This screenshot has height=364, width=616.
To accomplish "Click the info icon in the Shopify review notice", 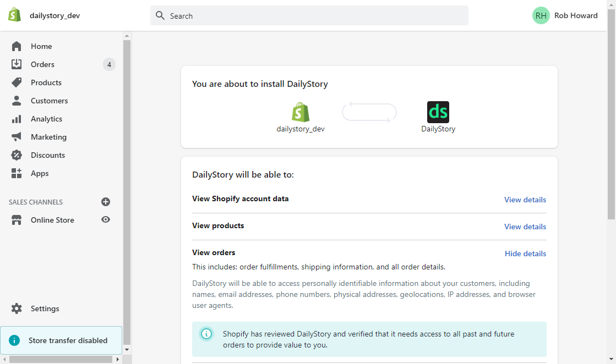I will [x=206, y=334].
